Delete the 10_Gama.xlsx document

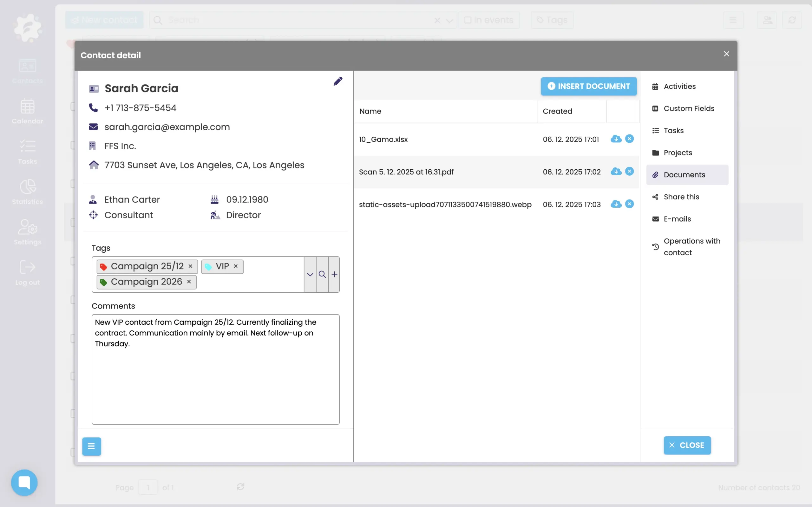click(629, 139)
